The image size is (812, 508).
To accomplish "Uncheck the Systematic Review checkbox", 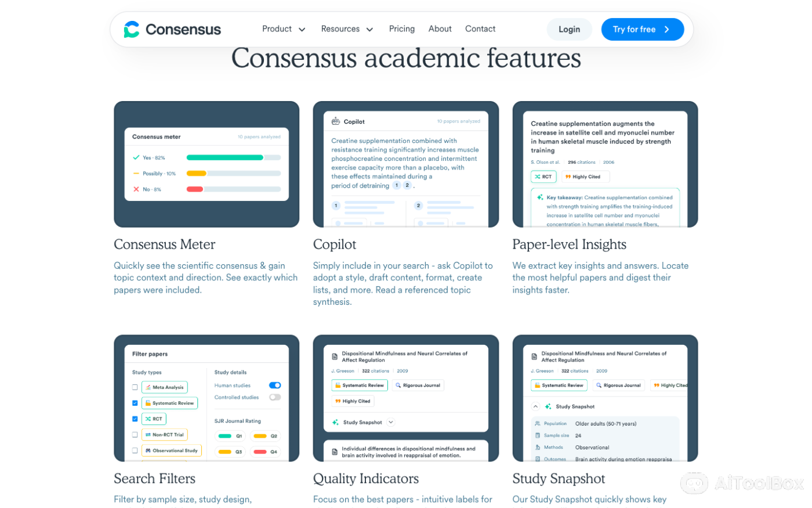I will tap(135, 403).
